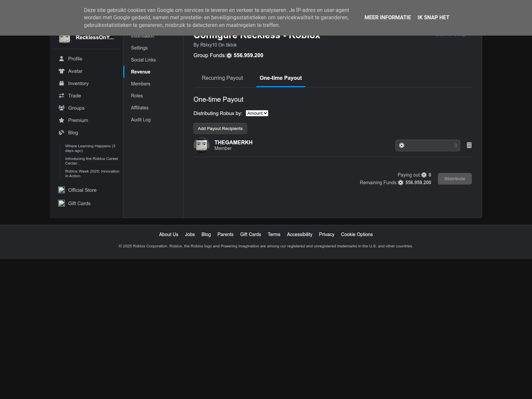The height and width of the screenshot is (399, 532).
Task: Click MEER INFORMATIE in cookie banner
Action: pos(388,17)
